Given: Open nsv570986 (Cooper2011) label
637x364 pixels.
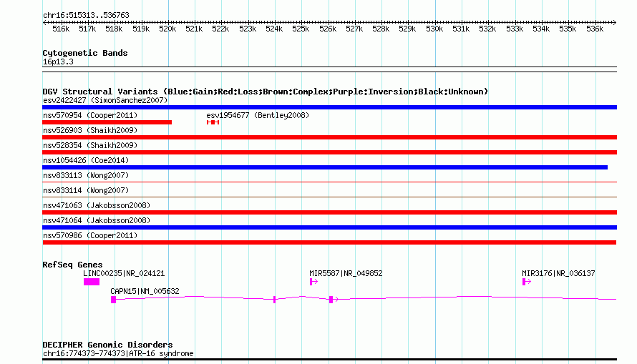Looking at the screenshot, I should (x=90, y=235).
